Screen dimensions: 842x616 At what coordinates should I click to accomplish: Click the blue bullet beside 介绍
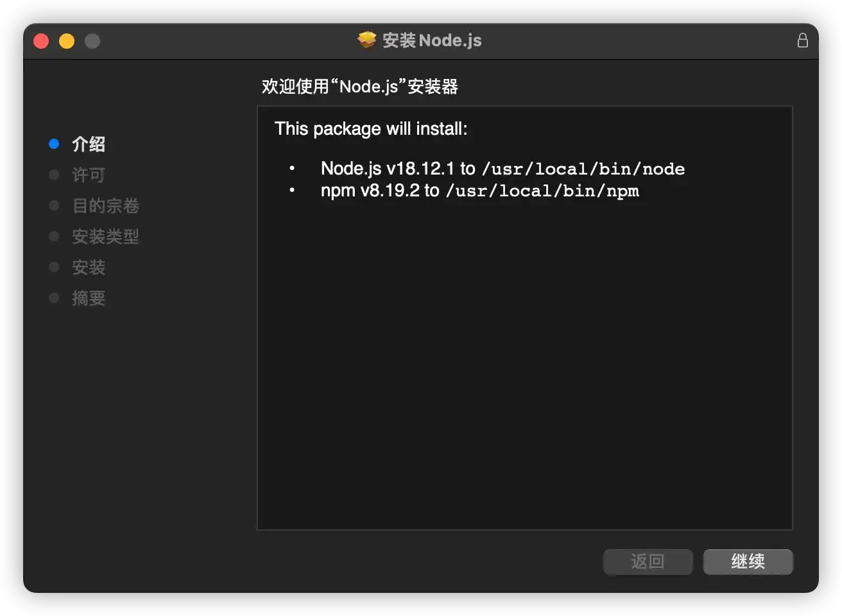[x=54, y=144]
